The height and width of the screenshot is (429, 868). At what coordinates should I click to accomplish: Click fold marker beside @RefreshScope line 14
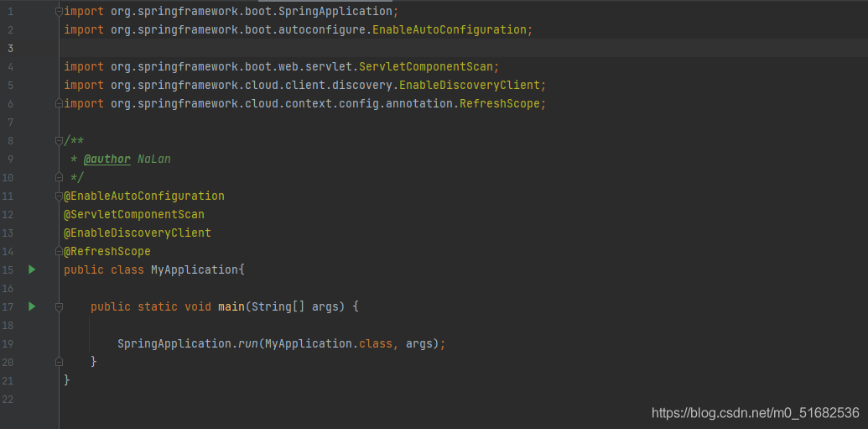pyautogui.click(x=59, y=251)
